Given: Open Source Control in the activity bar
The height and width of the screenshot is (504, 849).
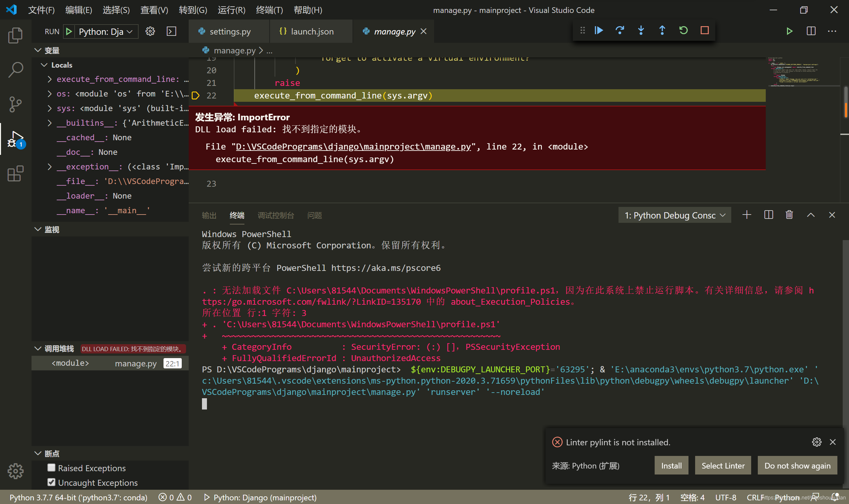Looking at the screenshot, I should click(x=15, y=104).
